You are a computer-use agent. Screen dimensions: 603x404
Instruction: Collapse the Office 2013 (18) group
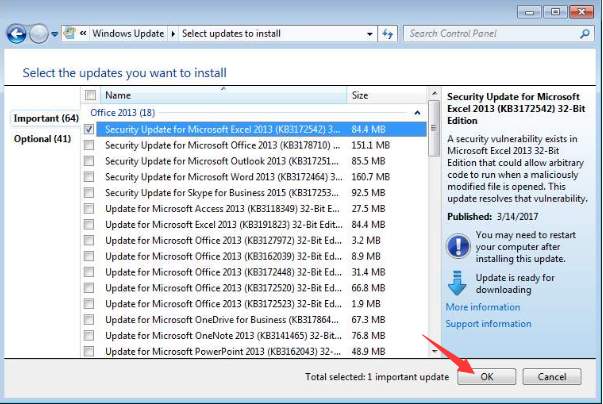(417, 113)
